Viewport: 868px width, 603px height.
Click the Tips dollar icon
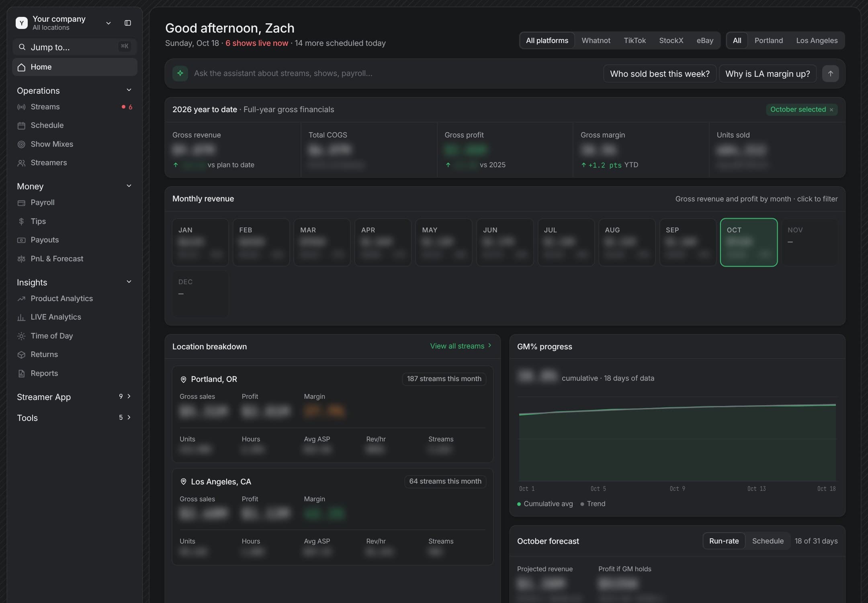[21, 222]
